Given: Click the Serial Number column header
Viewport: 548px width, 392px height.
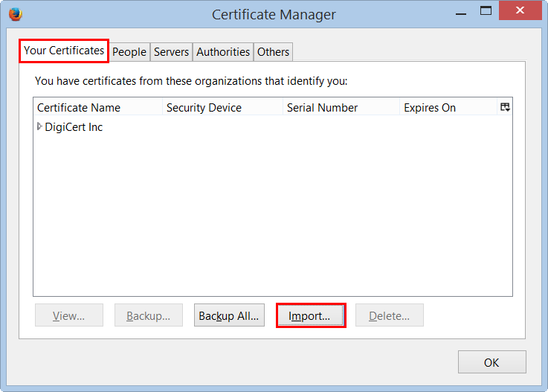Looking at the screenshot, I should pos(341,108).
